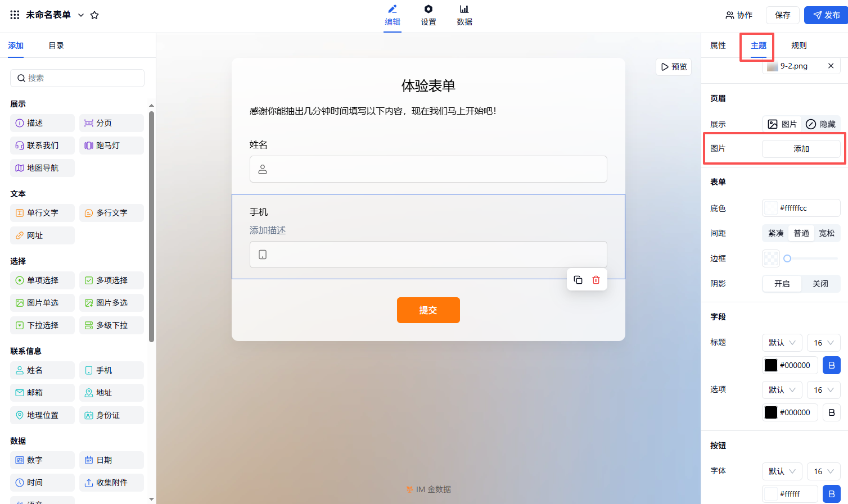Expand the form name dropdown arrow
Image resolution: width=848 pixels, height=504 pixels.
tap(81, 15)
